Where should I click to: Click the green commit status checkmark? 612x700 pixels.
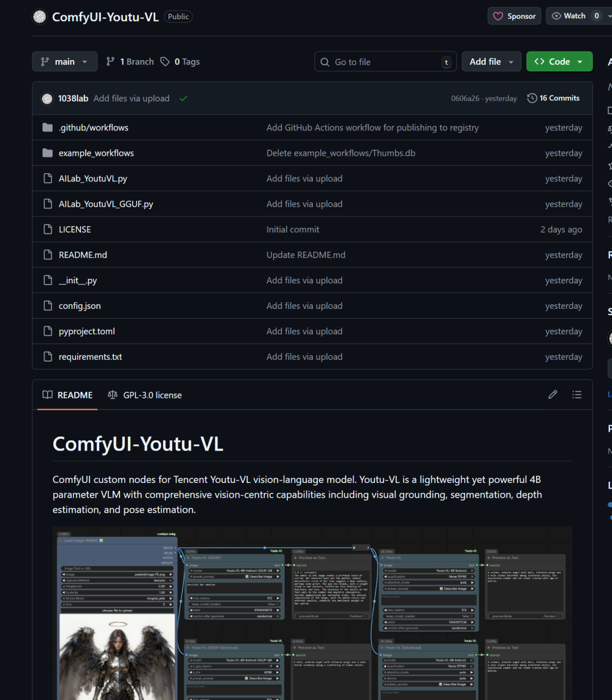tap(184, 98)
